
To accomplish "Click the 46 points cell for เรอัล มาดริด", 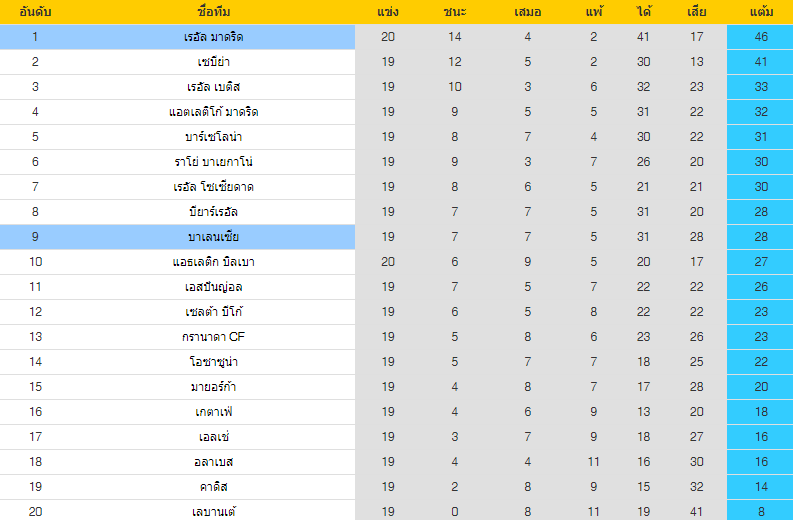I will coord(761,37).
